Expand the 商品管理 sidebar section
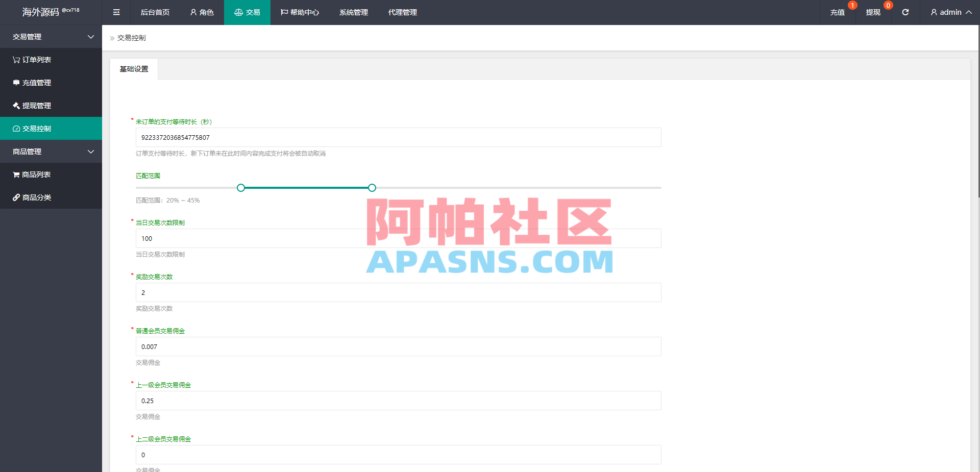This screenshot has height=472, width=980. [91, 151]
